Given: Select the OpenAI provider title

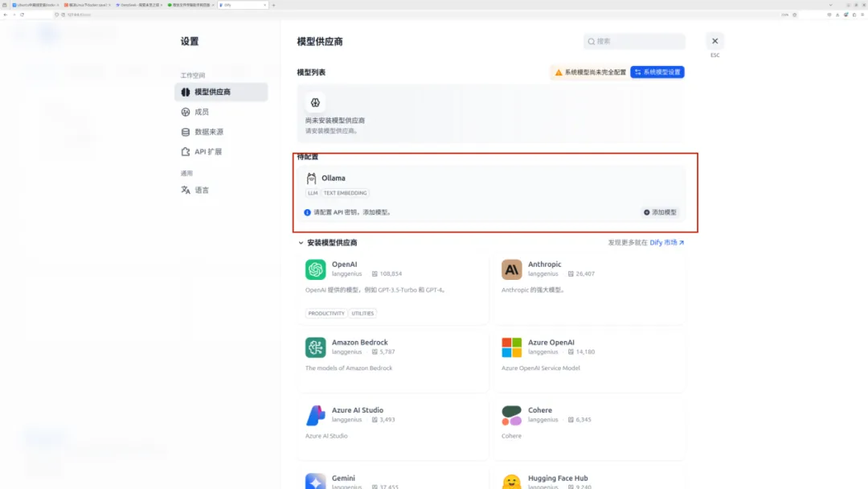Looking at the screenshot, I should [344, 264].
